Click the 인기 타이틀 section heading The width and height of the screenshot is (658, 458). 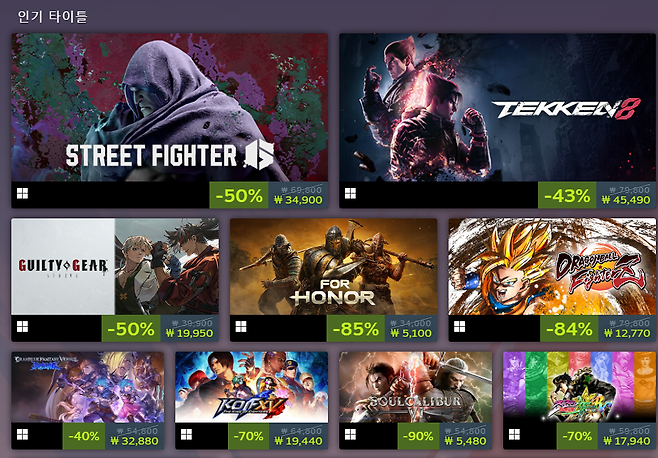click(52, 17)
